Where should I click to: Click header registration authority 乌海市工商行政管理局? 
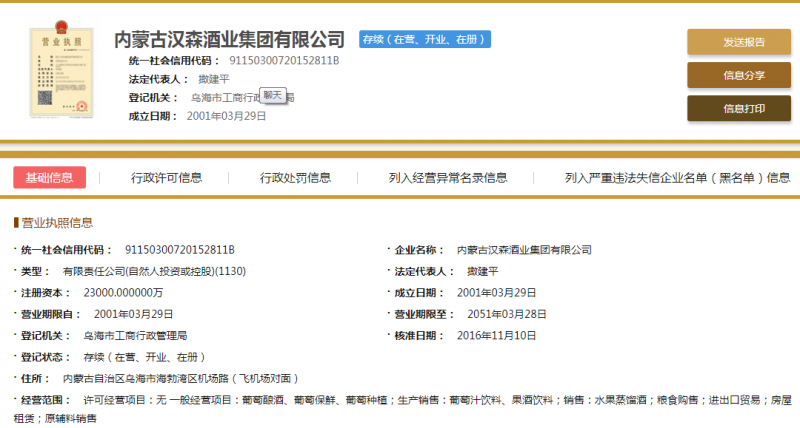(242, 97)
